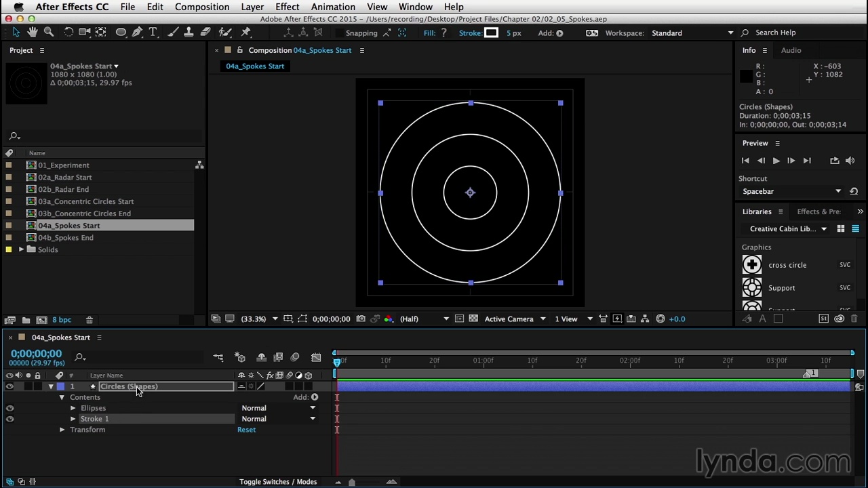This screenshot has height=488, width=868.
Task: Expand the Solids folder
Action: tap(21, 249)
